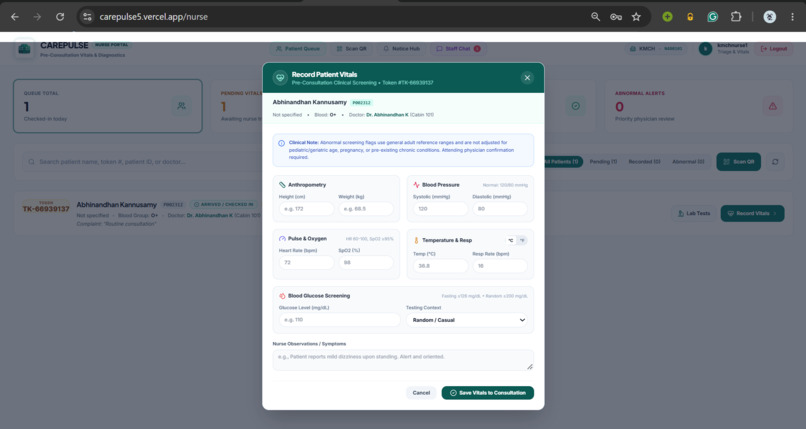Click patient ID badge P002312 in dialog
This screenshot has height=429, width=806.
tap(362, 103)
